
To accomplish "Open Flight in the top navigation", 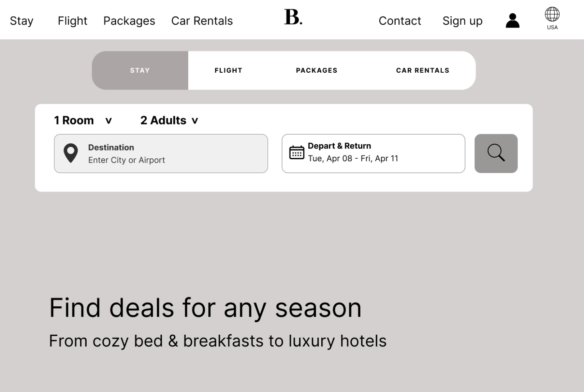I will (x=72, y=20).
